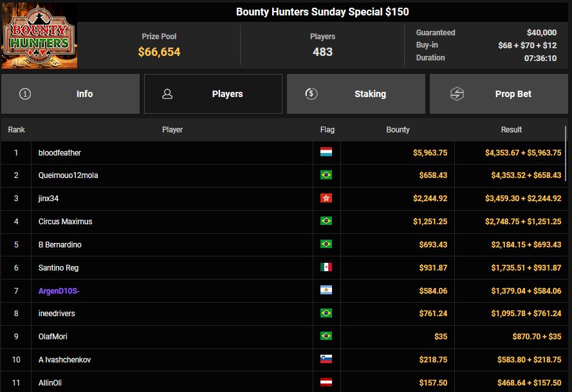
Task: Select player Queimouo12mola in the list
Action: coord(68,175)
